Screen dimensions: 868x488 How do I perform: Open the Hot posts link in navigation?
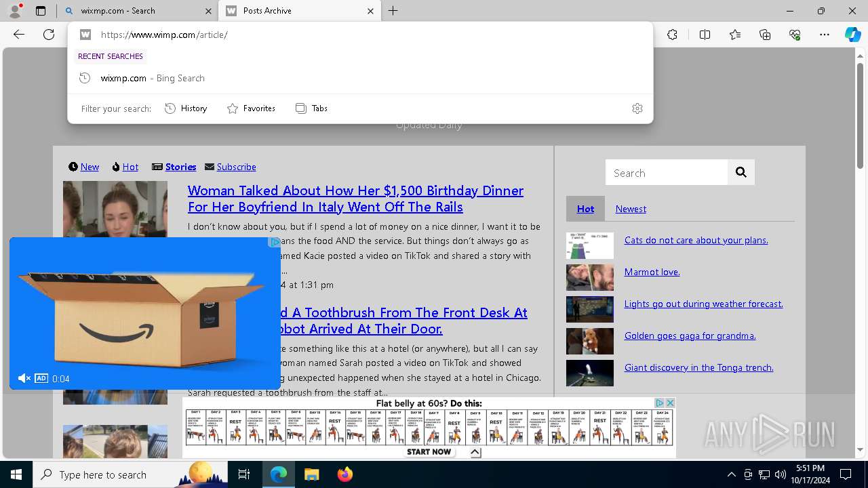(130, 167)
